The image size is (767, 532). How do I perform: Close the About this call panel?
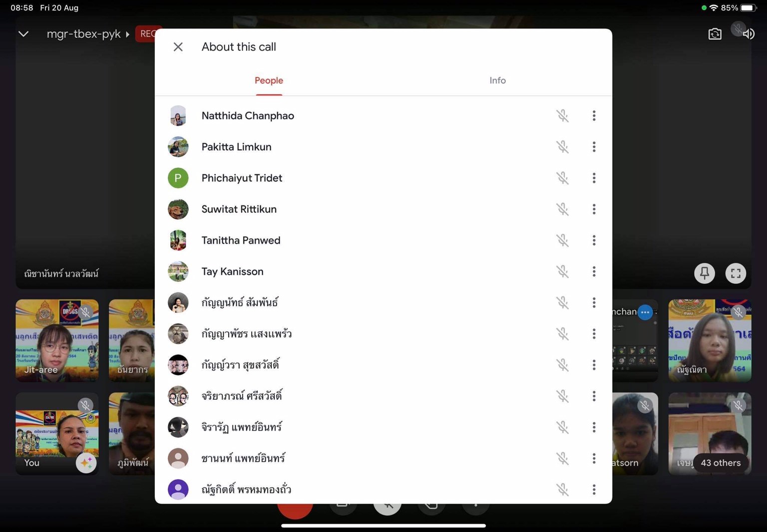[178, 47]
